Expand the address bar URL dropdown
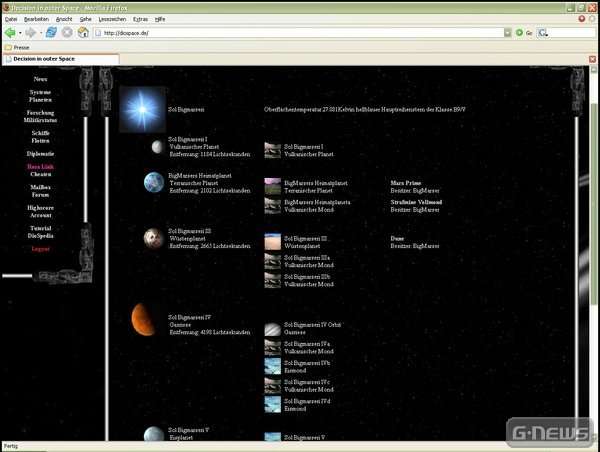Screen dimensions: 600x452 click(508, 33)
